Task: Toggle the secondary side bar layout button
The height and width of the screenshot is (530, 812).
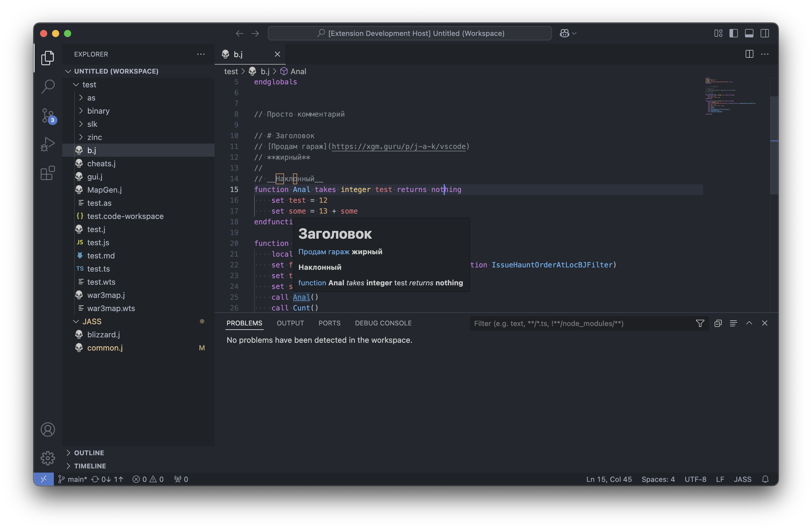Action: pos(764,33)
